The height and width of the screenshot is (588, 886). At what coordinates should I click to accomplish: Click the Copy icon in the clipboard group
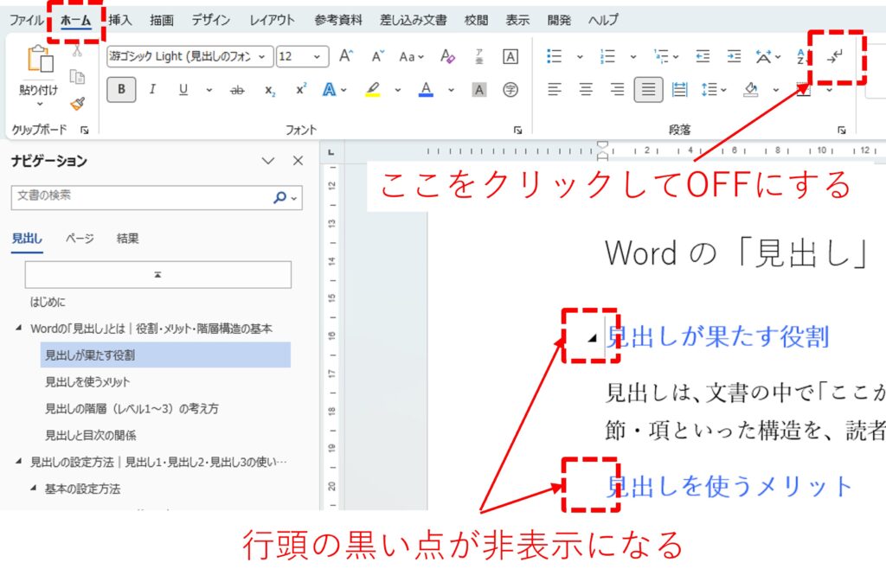(77, 76)
